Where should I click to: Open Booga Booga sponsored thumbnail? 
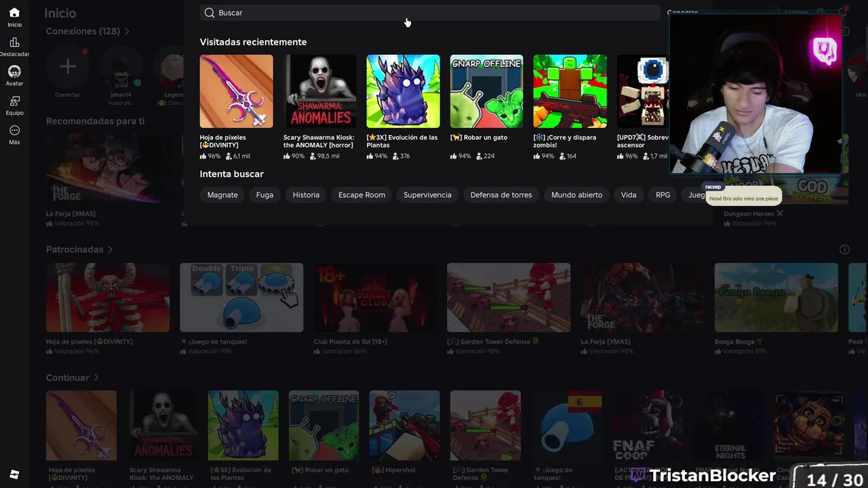tap(776, 298)
